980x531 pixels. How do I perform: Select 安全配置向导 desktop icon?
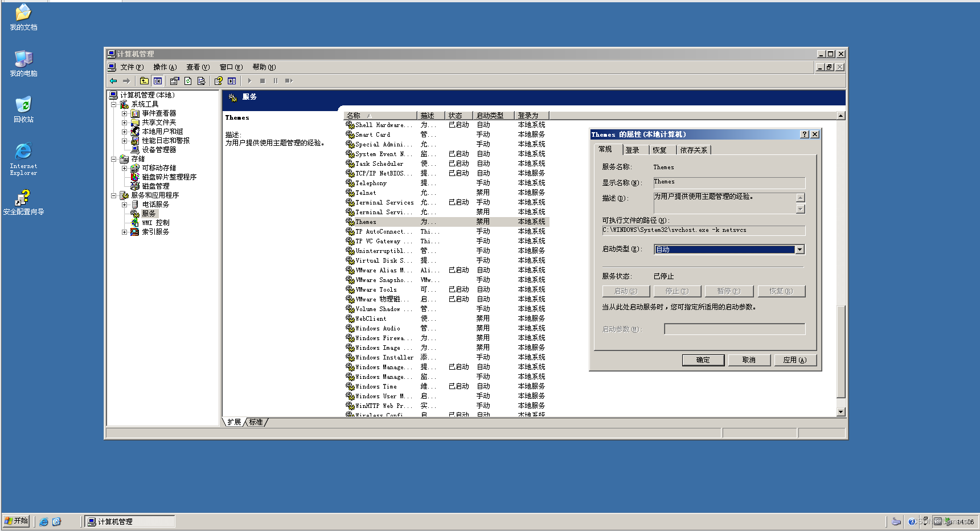(x=23, y=202)
